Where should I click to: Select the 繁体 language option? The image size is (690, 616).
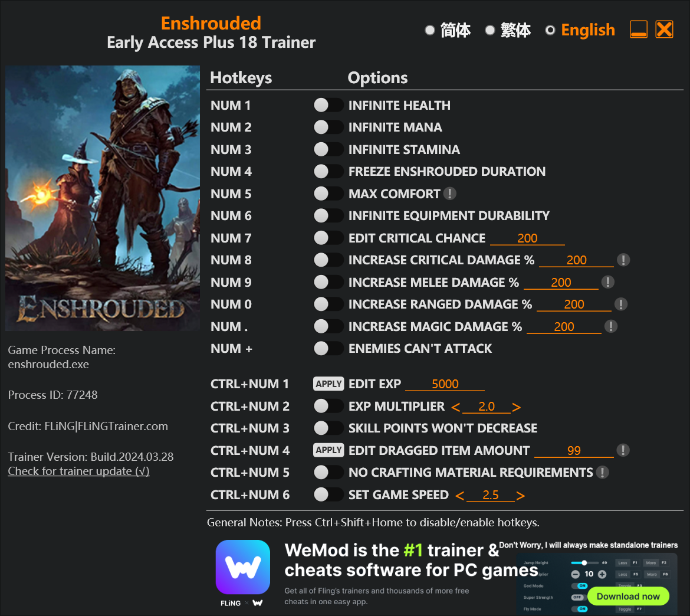point(508,30)
